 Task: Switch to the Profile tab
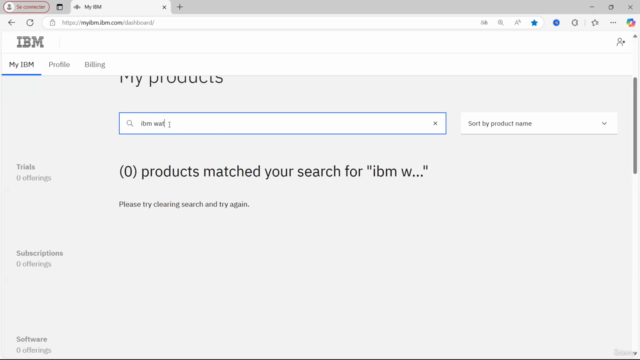(59, 64)
